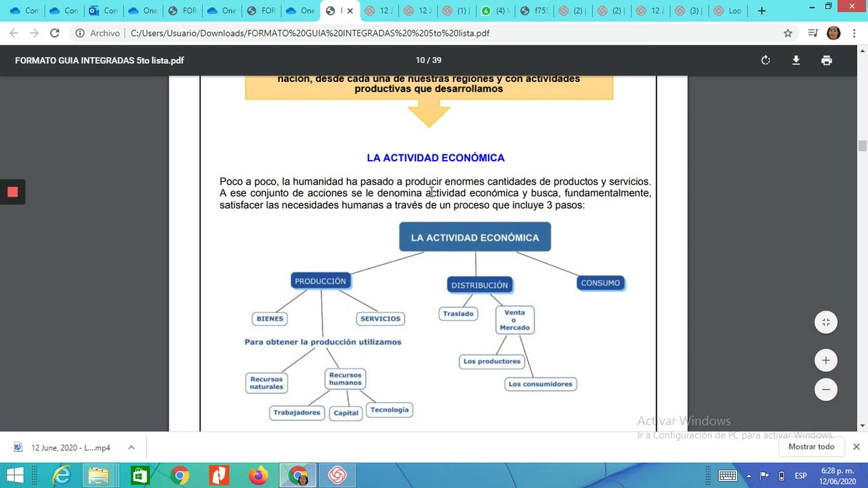Click the BIENES diagram node
Image resolution: width=868 pixels, height=488 pixels.
tap(270, 319)
